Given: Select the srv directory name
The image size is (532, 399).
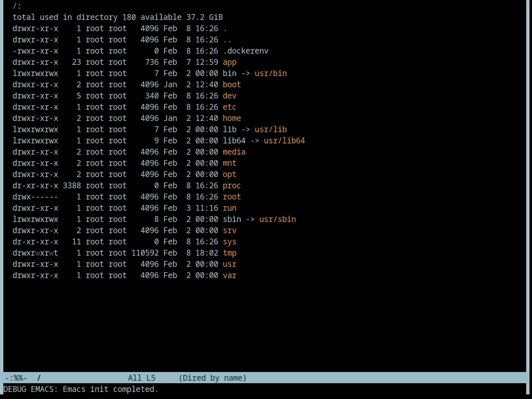Looking at the screenshot, I should click(x=229, y=231).
